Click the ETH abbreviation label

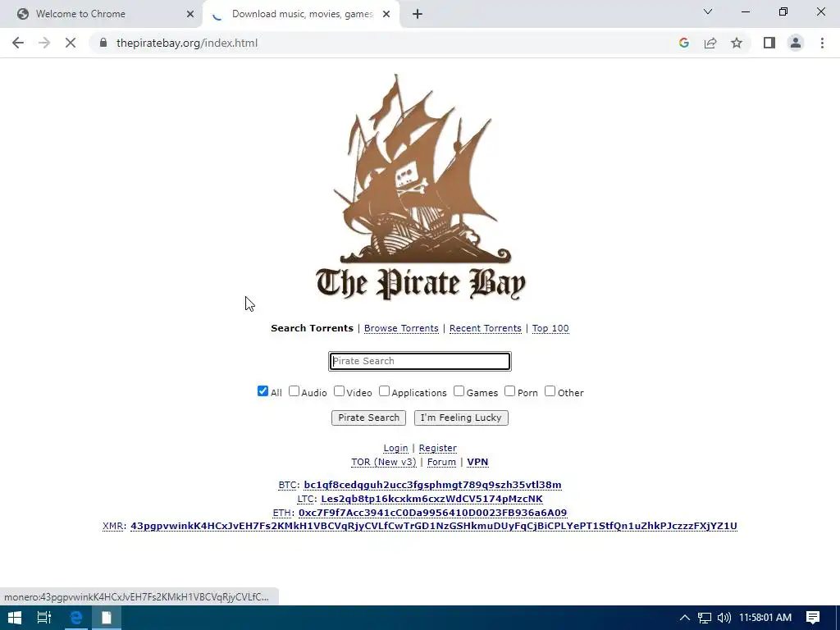283,513
